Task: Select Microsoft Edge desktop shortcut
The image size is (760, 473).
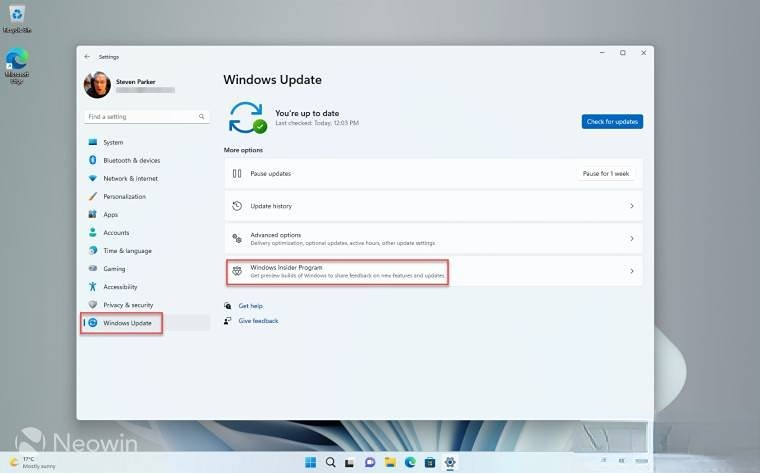Action: pyautogui.click(x=17, y=66)
